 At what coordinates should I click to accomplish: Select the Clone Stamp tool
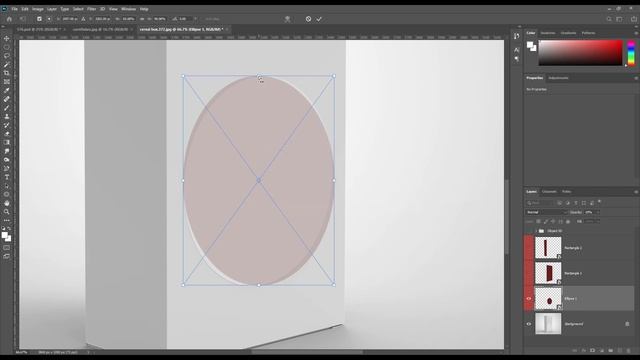7,116
